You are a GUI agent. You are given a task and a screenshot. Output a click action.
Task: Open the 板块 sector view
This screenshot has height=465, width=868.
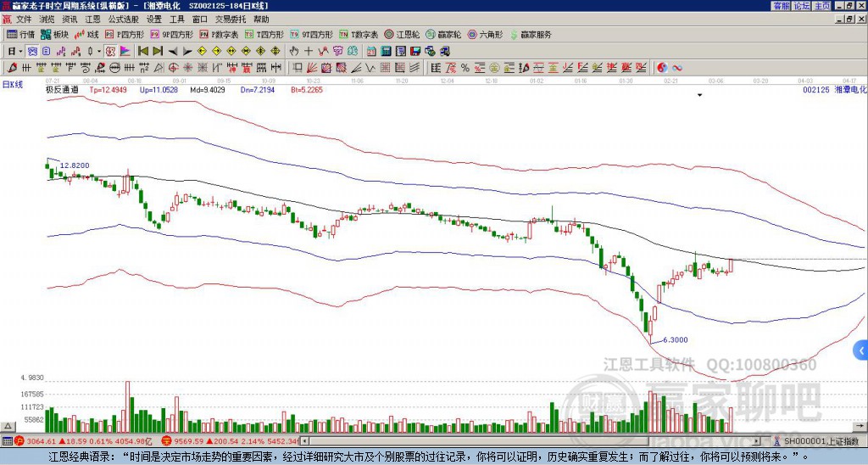tap(54, 34)
